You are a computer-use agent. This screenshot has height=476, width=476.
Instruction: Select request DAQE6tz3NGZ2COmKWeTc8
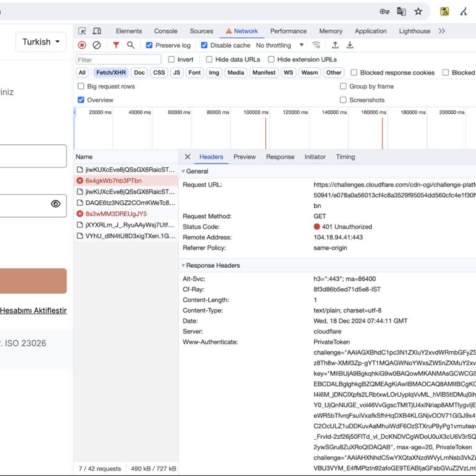pyautogui.click(x=126, y=203)
